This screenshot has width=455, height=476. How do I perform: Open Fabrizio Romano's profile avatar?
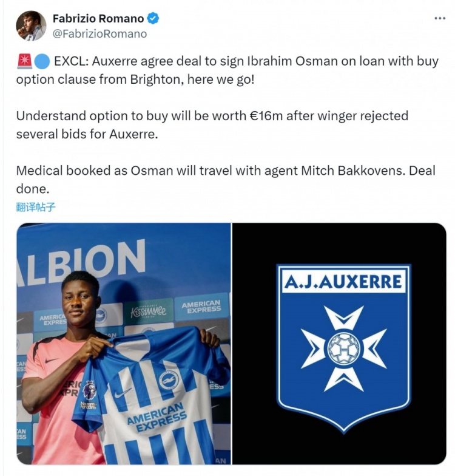(32, 25)
